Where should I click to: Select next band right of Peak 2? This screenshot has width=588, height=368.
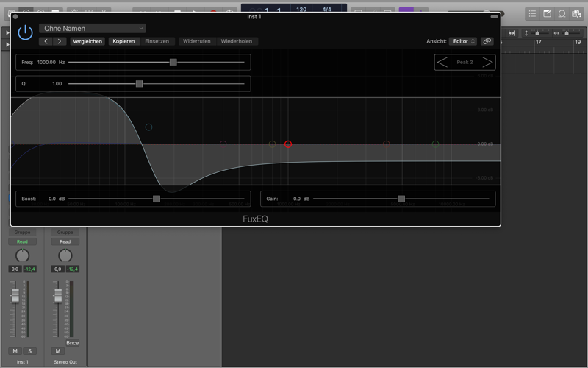[x=487, y=63]
